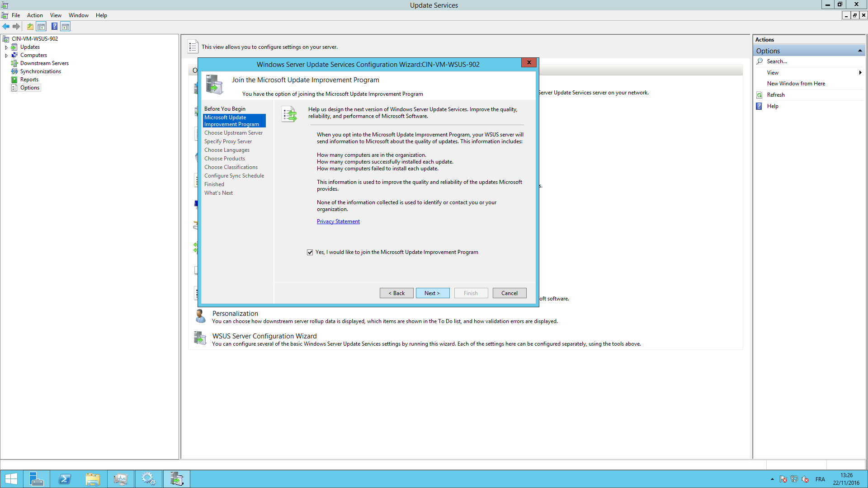Click the Choose Products step

tap(224, 159)
